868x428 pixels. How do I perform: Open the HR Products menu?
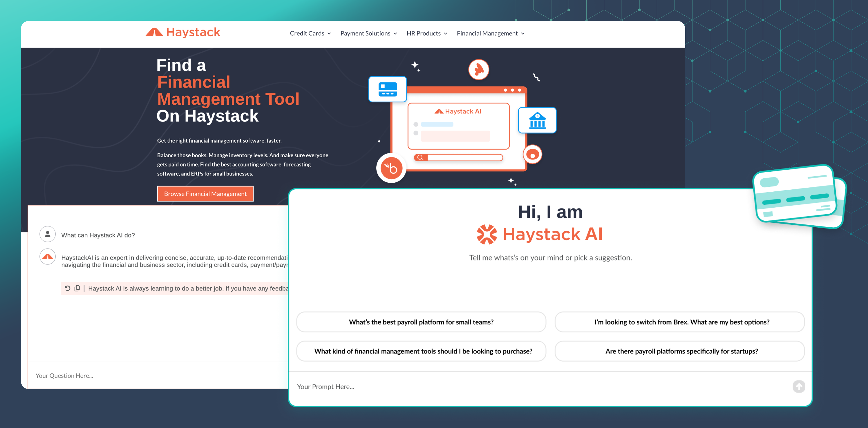click(427, 33)
